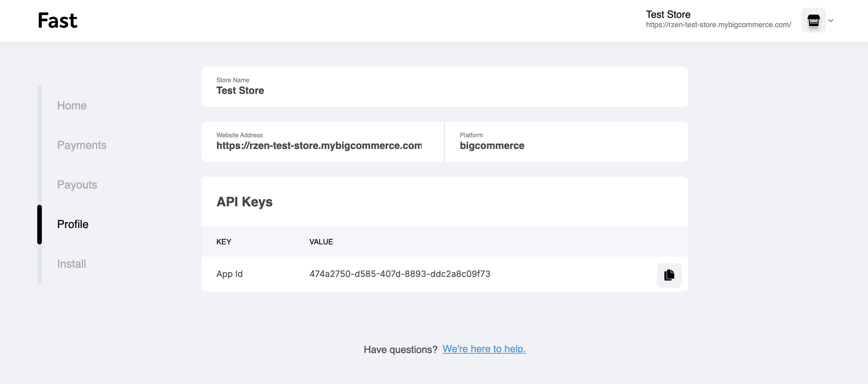Click the header store URL text
868x384 pixels.
[x=718, y=25]
